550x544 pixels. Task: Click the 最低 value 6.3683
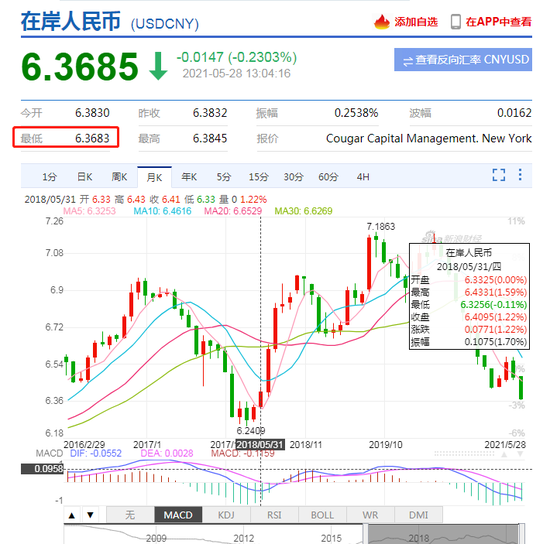[92, 139]
